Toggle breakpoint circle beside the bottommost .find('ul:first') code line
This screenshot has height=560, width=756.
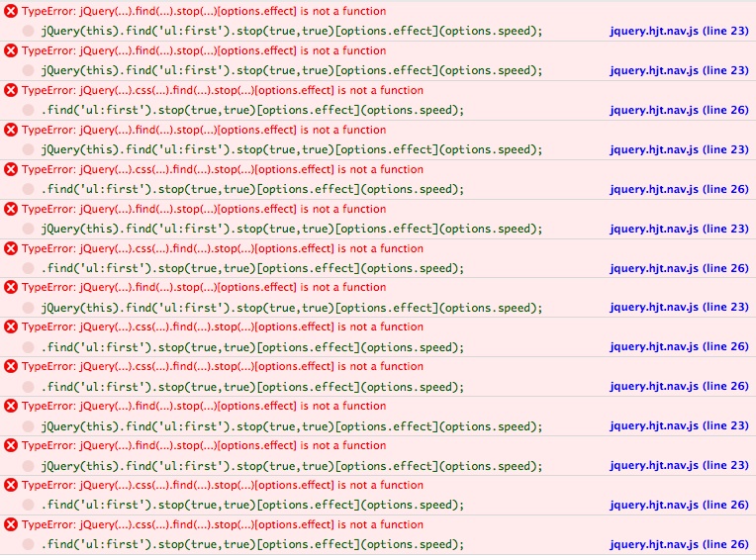click(28, 544)
